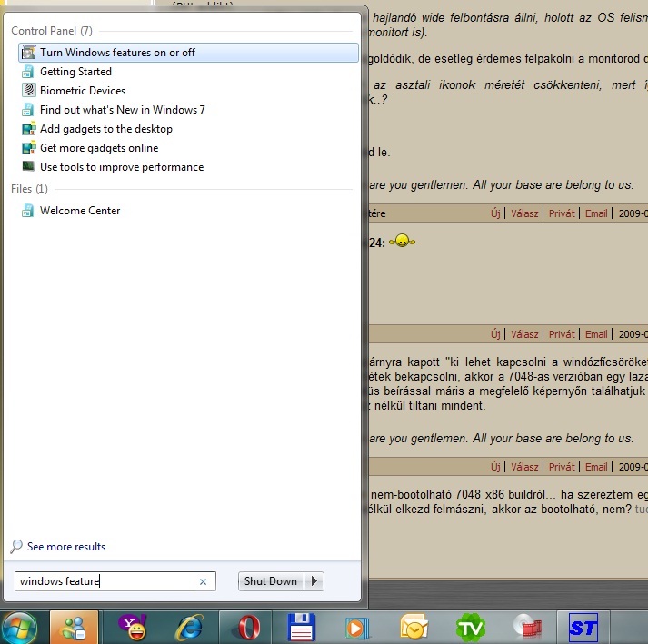Click Új link in third post header
Screen dimensions: 648x644
(495, 466)
